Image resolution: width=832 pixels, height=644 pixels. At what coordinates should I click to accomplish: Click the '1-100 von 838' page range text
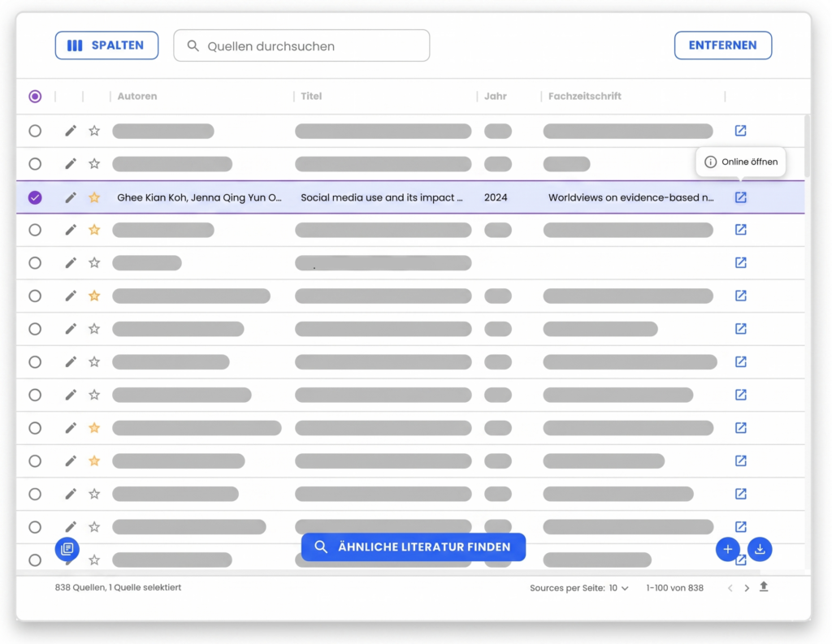click(x=674, y=588)
